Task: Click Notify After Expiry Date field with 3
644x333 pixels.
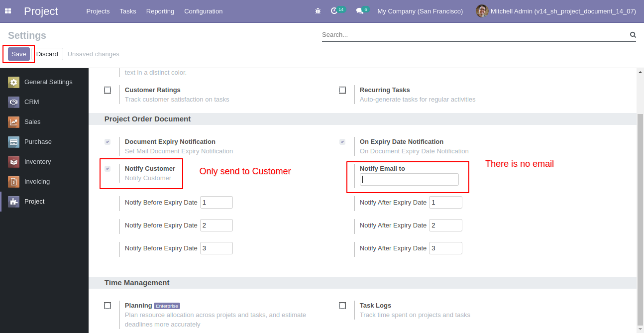Action: click(x=446, y=248)
